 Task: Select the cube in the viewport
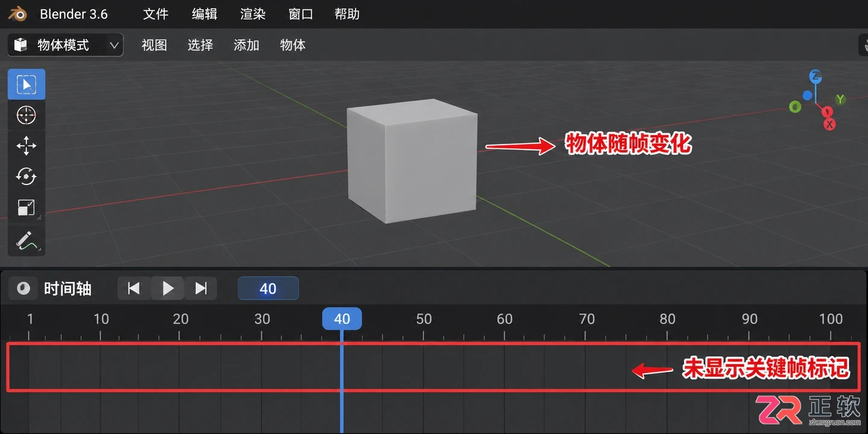coord(412,161)
